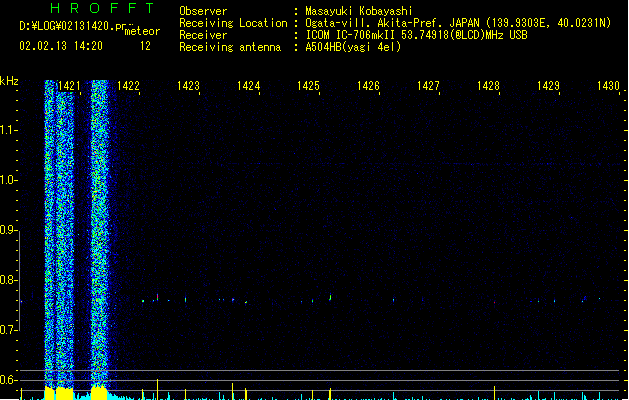Click the date stamp 02.02.13 14:20

[x=61, y=46]
